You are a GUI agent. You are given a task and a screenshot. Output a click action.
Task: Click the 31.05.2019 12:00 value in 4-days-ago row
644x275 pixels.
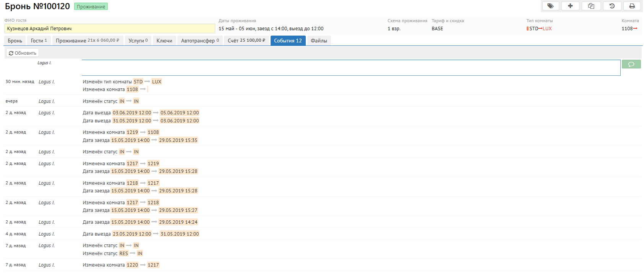click(x=180, y=234)
